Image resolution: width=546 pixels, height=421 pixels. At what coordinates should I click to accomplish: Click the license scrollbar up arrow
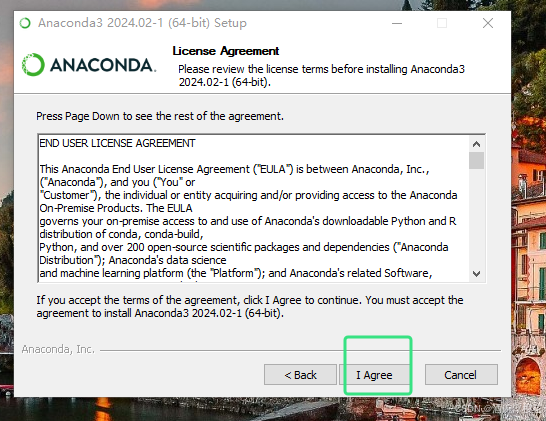pyautogui.click(x=476, y=144)
